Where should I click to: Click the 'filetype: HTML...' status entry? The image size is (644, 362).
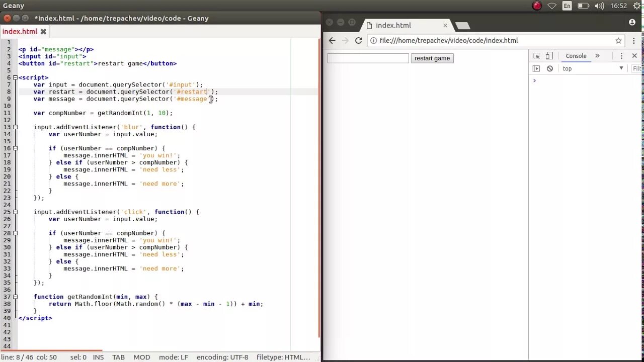(x=283, y=357)
